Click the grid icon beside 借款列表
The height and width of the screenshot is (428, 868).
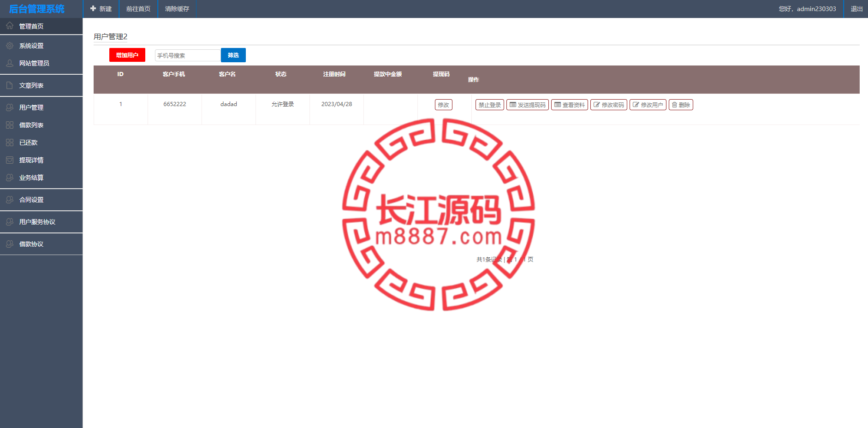pos(10,125)
